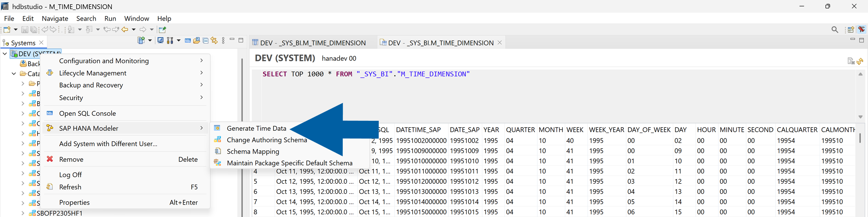Choose Refresh from context menu
This screenshot has width=868, height=217.
(x=125, y=187)
